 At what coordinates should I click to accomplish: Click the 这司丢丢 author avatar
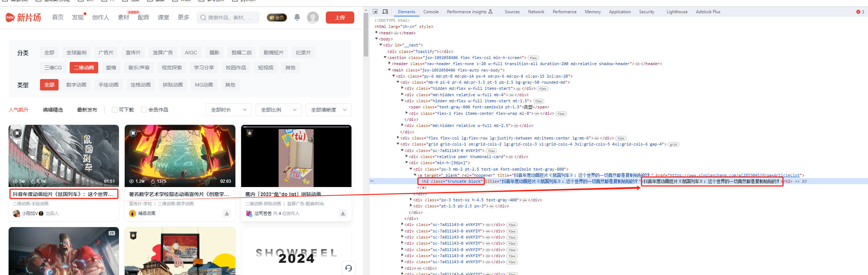(x=249, y=213)
